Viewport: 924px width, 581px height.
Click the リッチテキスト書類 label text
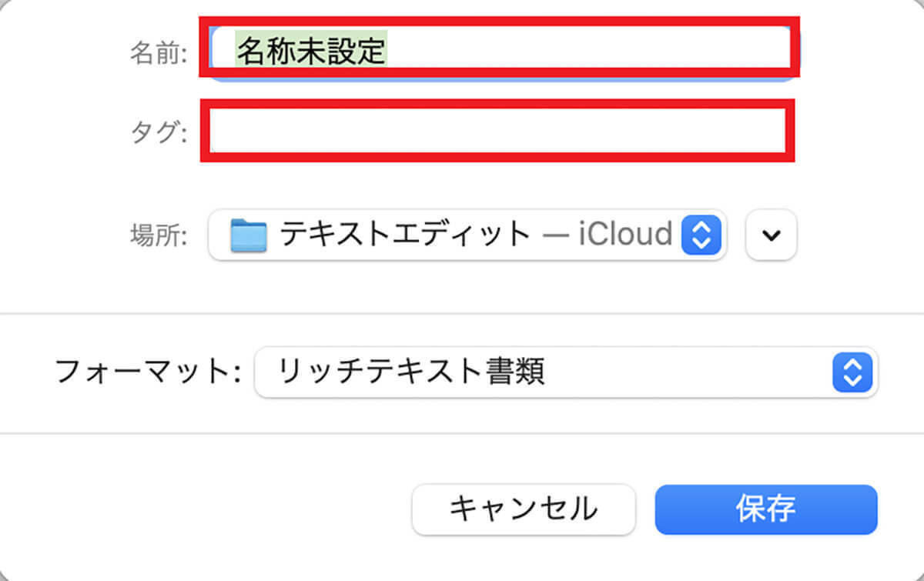point(412,373)
